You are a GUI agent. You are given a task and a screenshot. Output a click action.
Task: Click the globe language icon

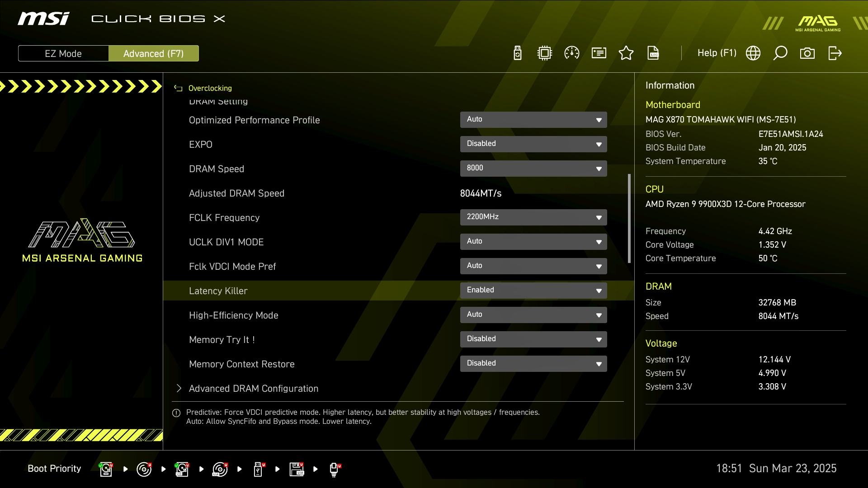click(x=753, y=53)
